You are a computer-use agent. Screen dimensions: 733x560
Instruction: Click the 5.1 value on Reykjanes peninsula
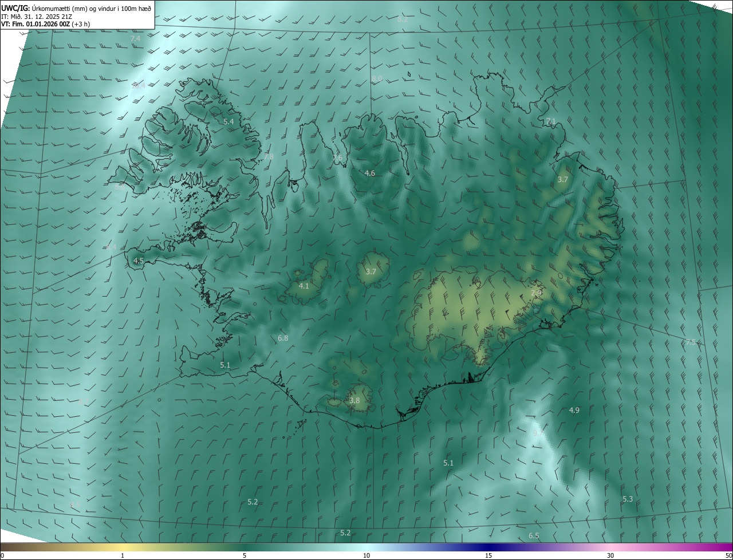tap(225, 365)
